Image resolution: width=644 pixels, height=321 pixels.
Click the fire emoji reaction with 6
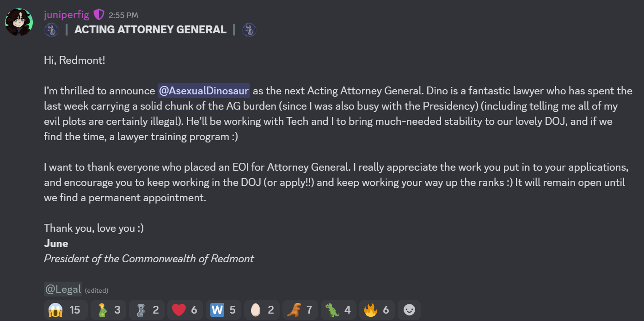(x=376, y=310)
